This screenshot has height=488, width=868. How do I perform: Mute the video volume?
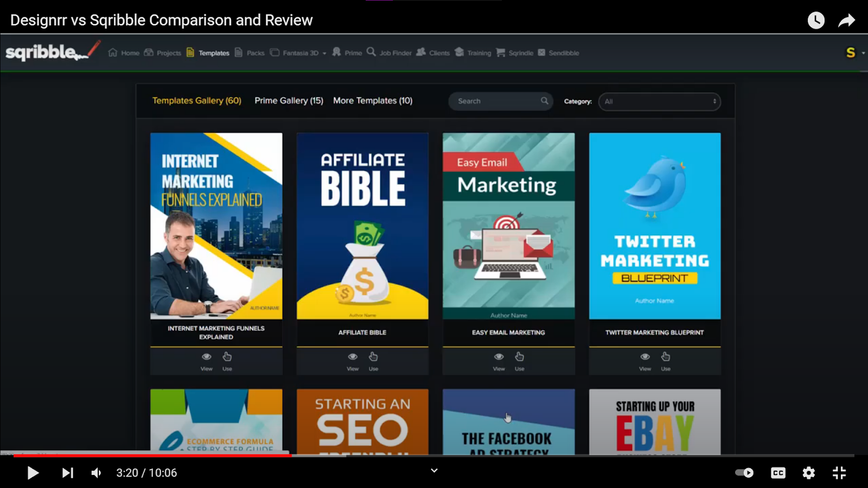click(96, 473)
